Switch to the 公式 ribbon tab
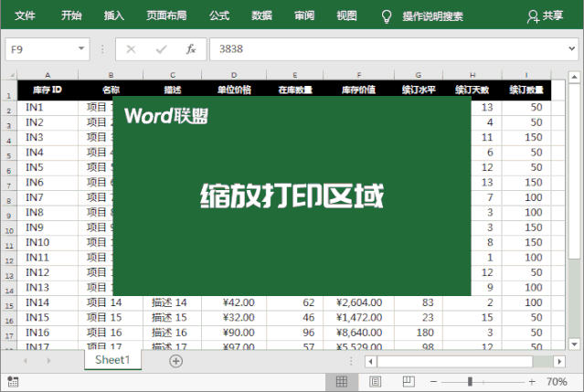Viewport: 584px width, 392px height. pyautogui.click(x=219, y=16)
